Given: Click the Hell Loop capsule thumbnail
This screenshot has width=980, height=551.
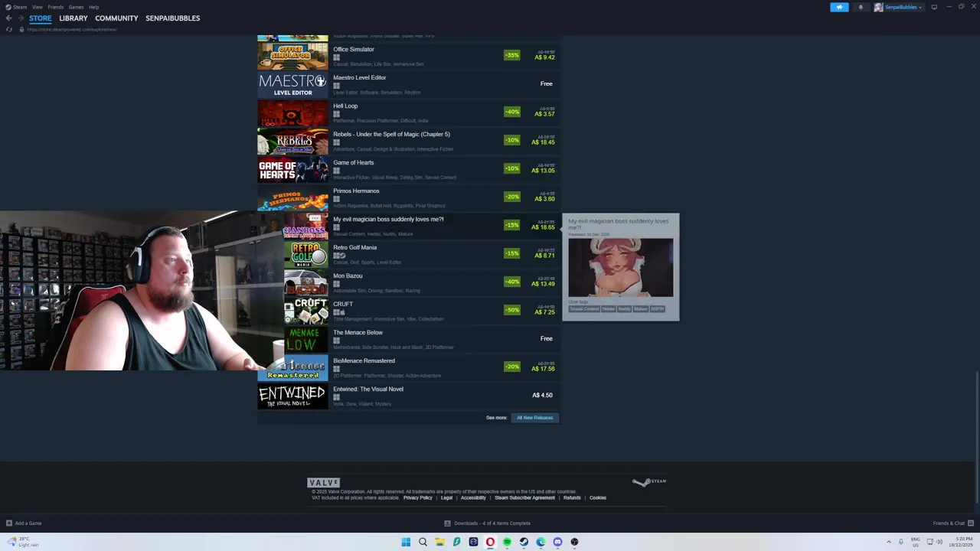Looking at the screenshot, I should (x=292, y=112).
